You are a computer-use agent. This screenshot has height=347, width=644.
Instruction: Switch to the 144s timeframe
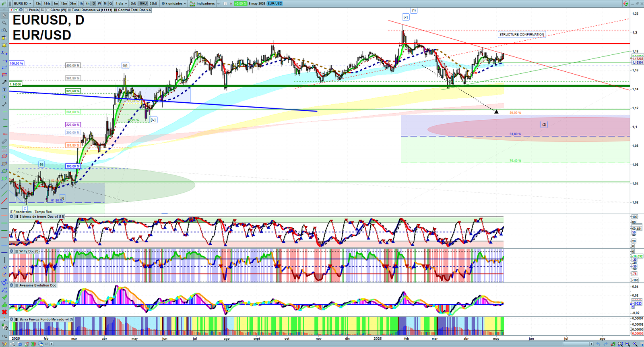click(47, 4)
